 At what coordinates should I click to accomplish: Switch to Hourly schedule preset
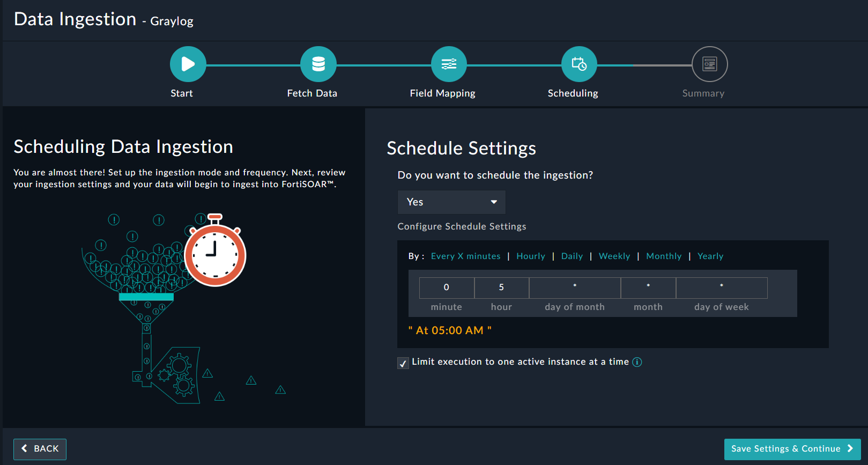530,256
